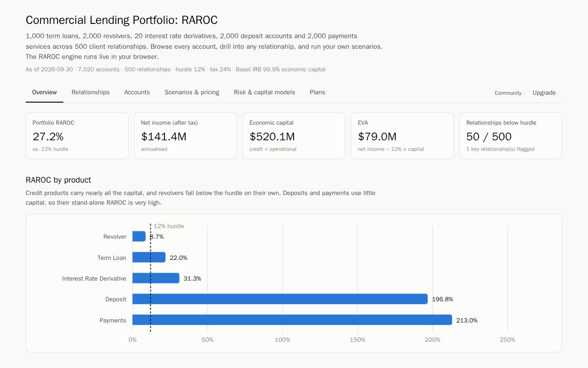Click the Upgrade link

coord(544,93)
